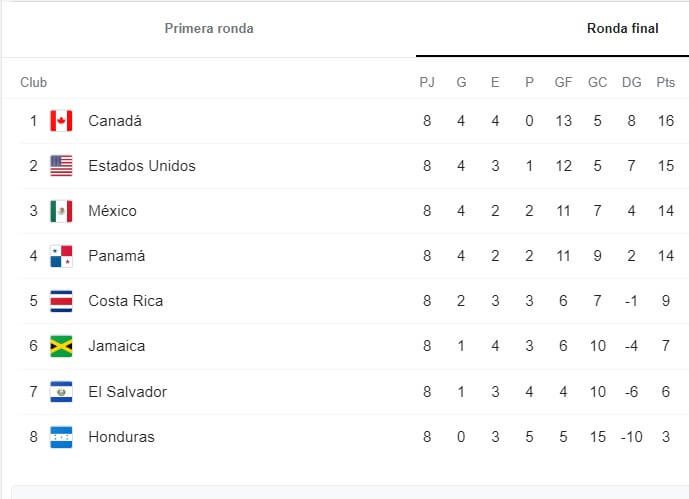689x499 pixels.
Task: Click the México flag icon
Action: click(x=62, y=211)
